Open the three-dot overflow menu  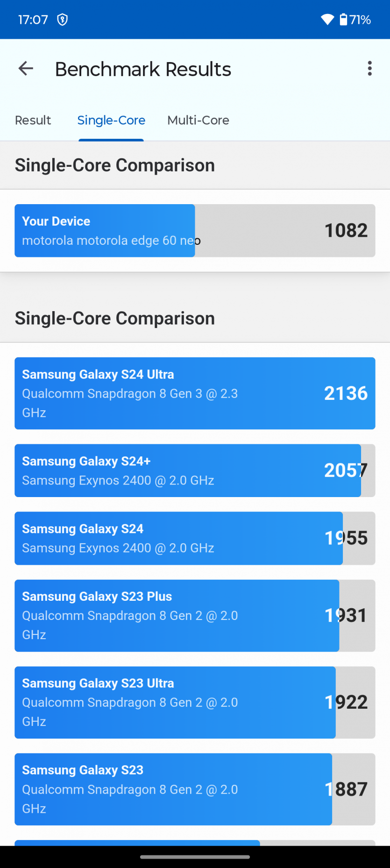click(369, 69)
